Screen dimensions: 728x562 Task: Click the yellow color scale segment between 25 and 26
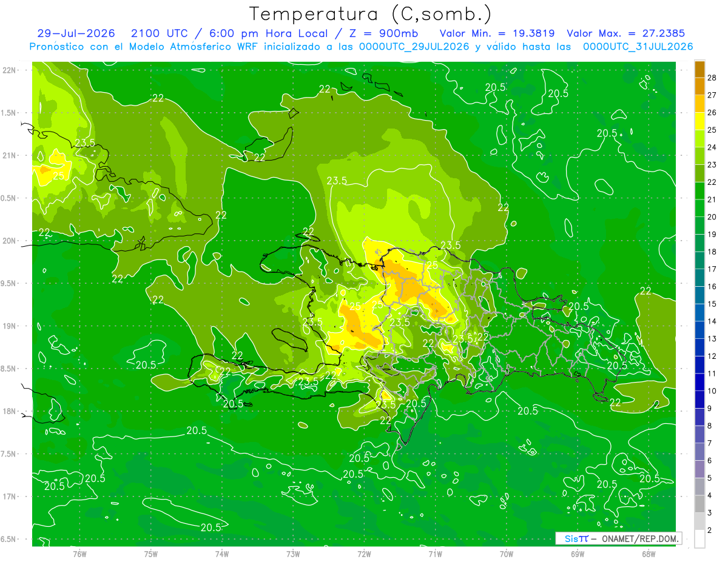click(x=699, y=121)
